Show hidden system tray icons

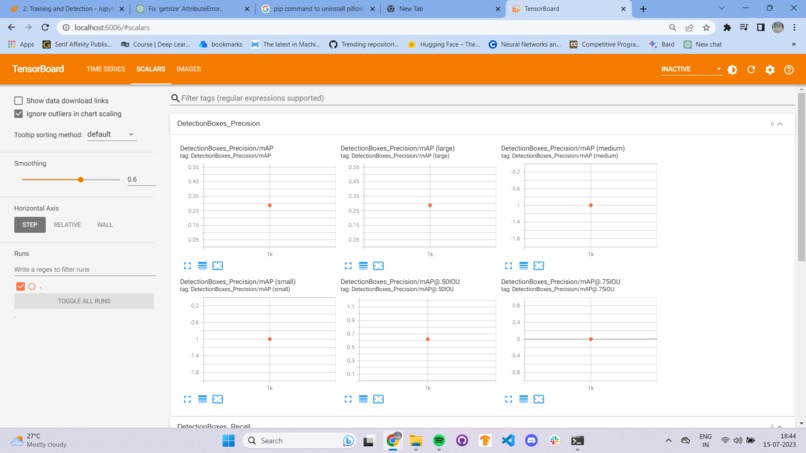coord(668,441)
